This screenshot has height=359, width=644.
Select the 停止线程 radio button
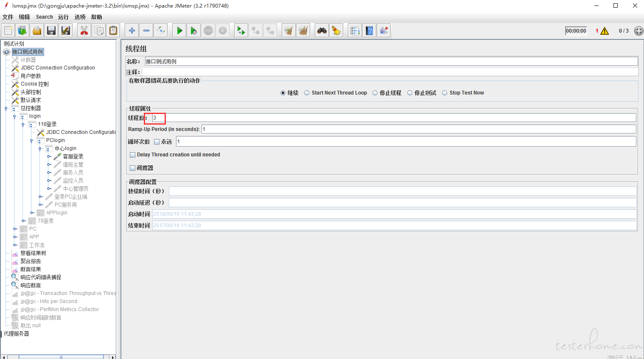pyautogui.click(x=375, y=93)
